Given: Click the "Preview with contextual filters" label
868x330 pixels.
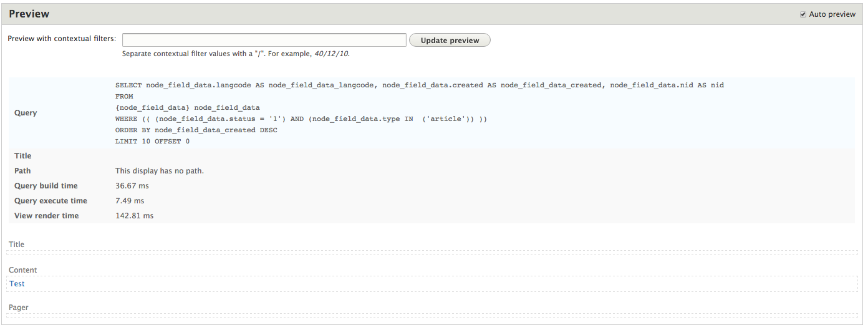Looking at the screenshot, I should coord(62,39).
